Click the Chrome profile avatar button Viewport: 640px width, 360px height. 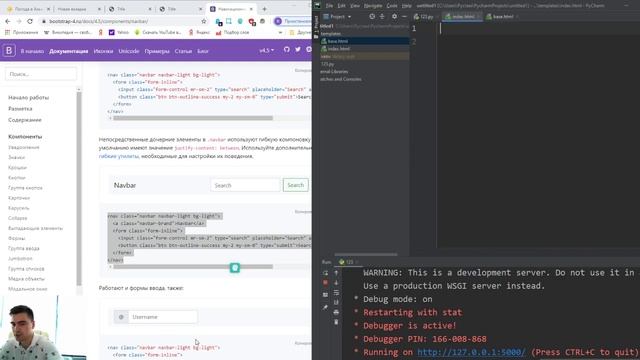click(278, 21)
